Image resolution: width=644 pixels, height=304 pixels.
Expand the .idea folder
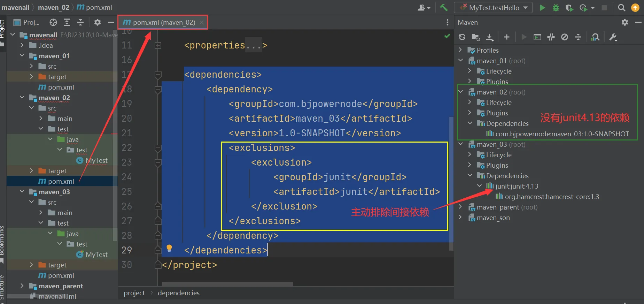click(x=22, y=45)
